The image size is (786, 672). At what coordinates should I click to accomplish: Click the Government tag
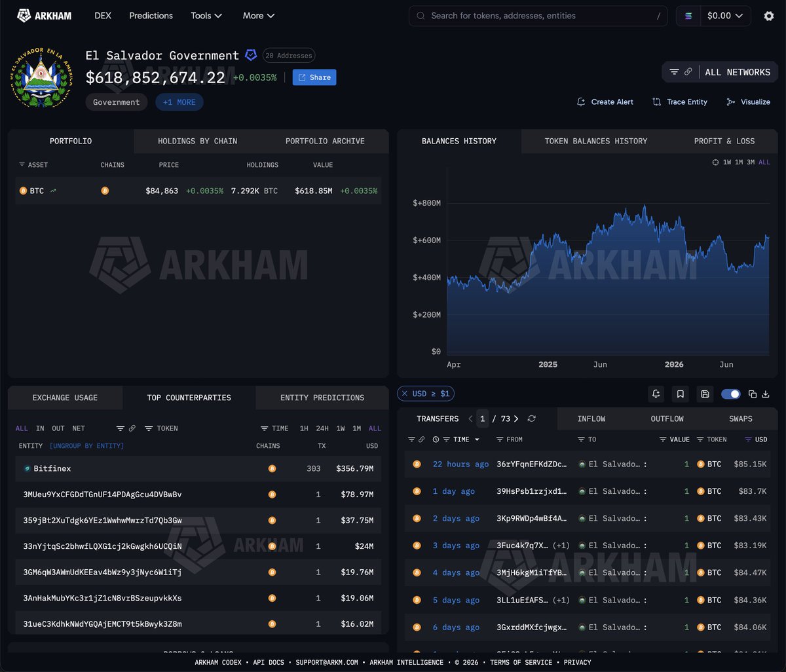(116, 102)
